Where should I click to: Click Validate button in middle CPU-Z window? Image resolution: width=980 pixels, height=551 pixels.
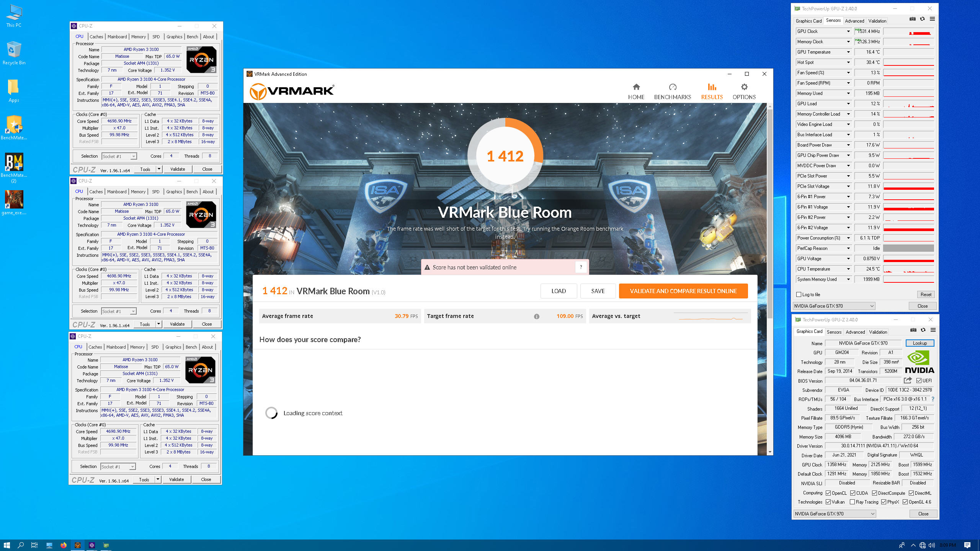(177, 324)
